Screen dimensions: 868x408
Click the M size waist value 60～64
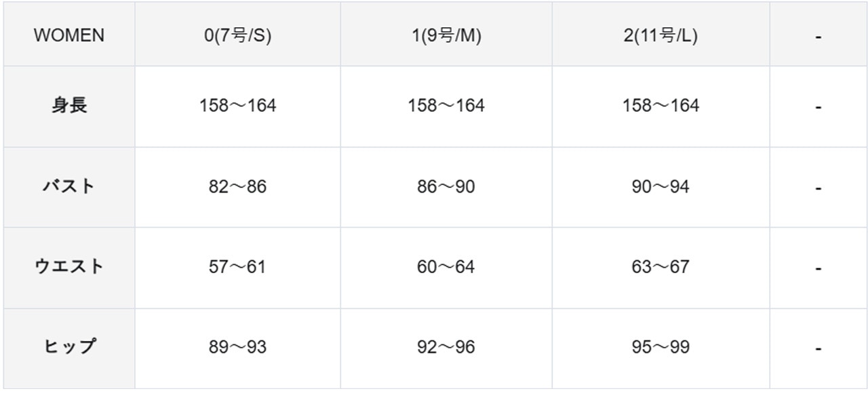point(446,267)
